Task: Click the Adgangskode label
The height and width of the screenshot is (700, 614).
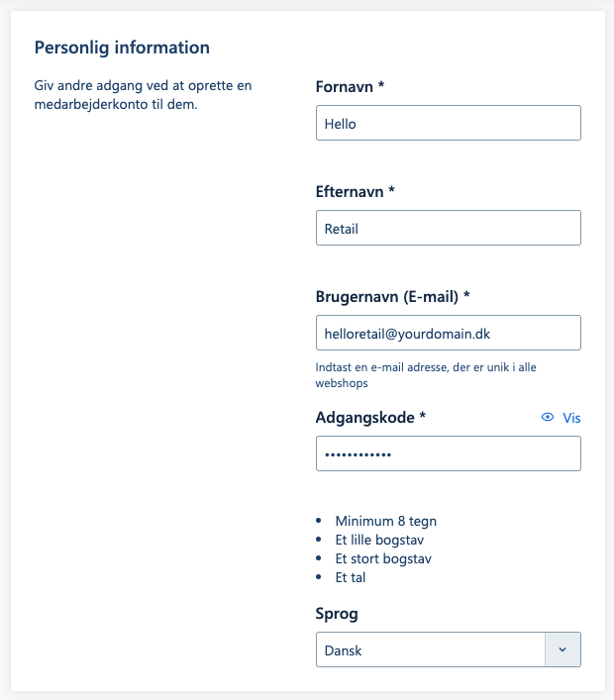Action: pos(370,418)
